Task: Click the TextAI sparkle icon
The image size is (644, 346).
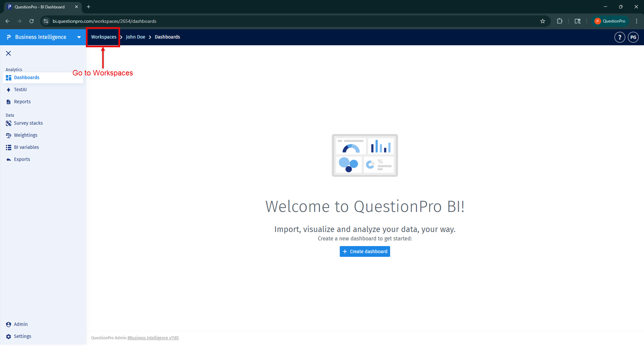Action: pos(9,90)
